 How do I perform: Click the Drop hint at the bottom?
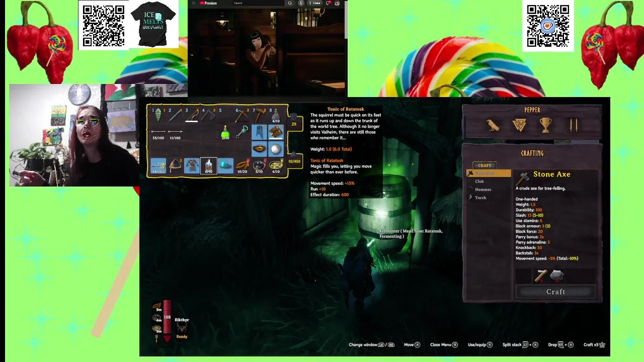click(x=561, y=345)
